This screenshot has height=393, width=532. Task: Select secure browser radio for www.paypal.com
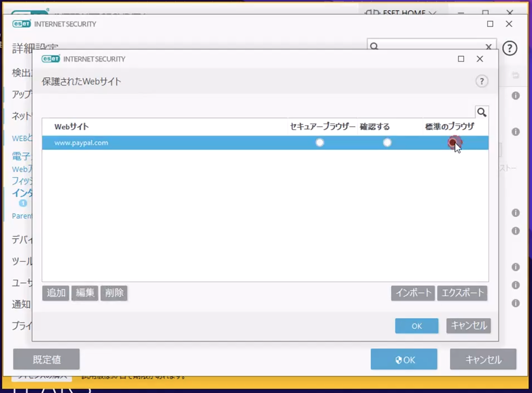pos(319,142)
